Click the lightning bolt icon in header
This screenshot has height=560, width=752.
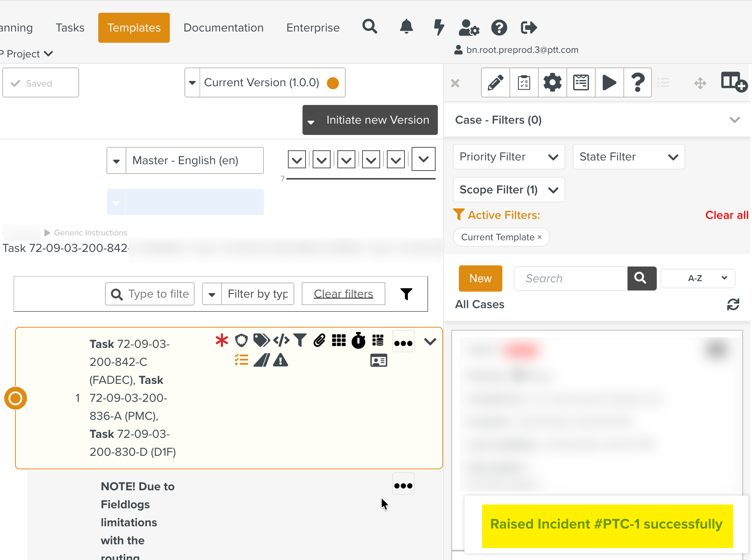click(439, 27)
